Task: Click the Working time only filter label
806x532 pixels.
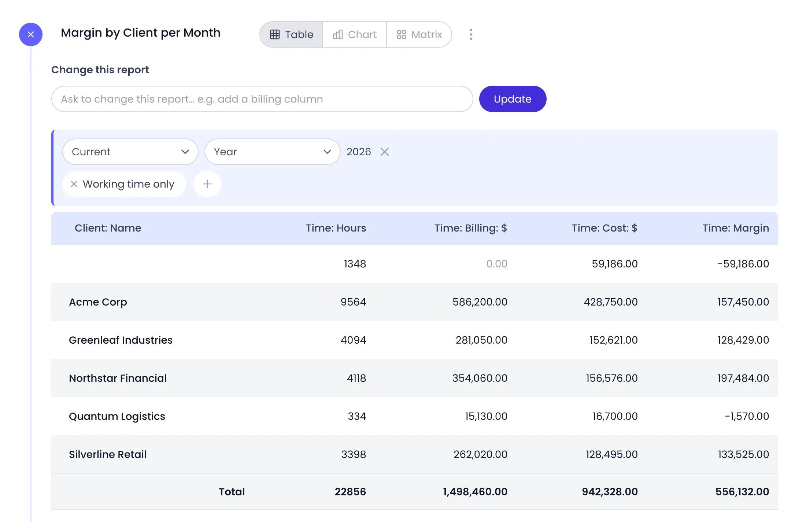Action: coord(129,184)
